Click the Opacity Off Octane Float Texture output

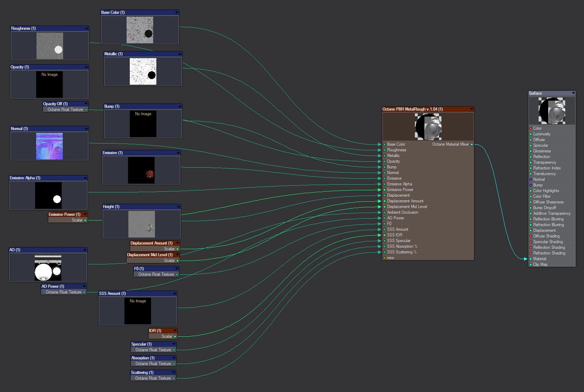tap(86, 110)
